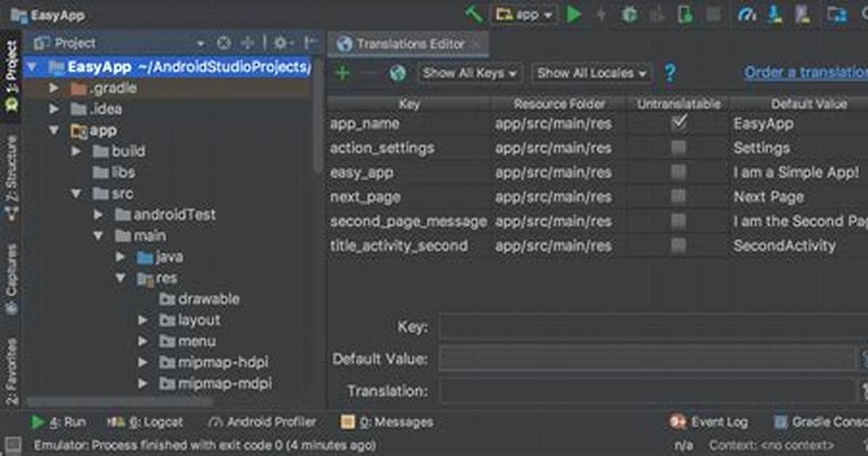The height and width of the screenshot is (456, 868).
Task: Sort by the Key column header
Action: (409, 104)
